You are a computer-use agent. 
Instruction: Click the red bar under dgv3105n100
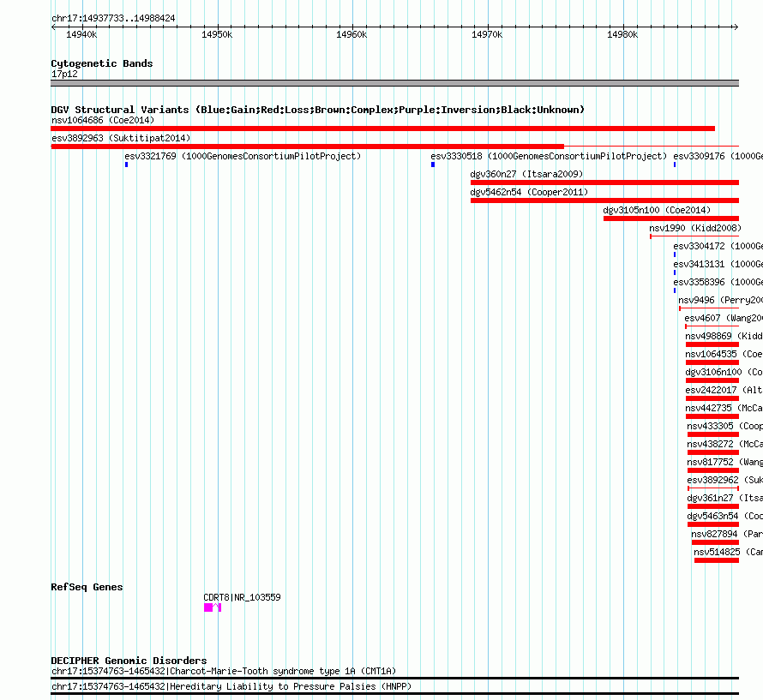point(671,218)
